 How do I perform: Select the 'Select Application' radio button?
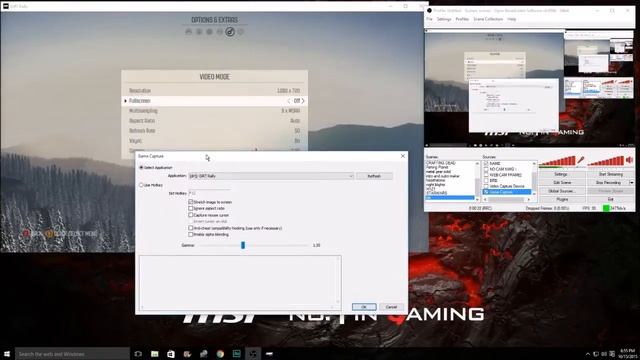[141, 167]
